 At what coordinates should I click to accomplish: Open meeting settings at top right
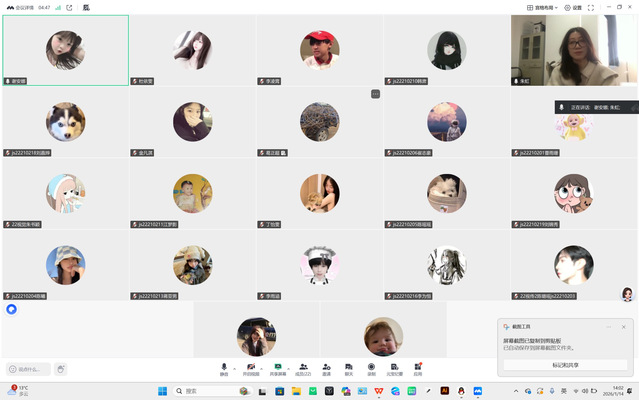[x=573, y=7]
